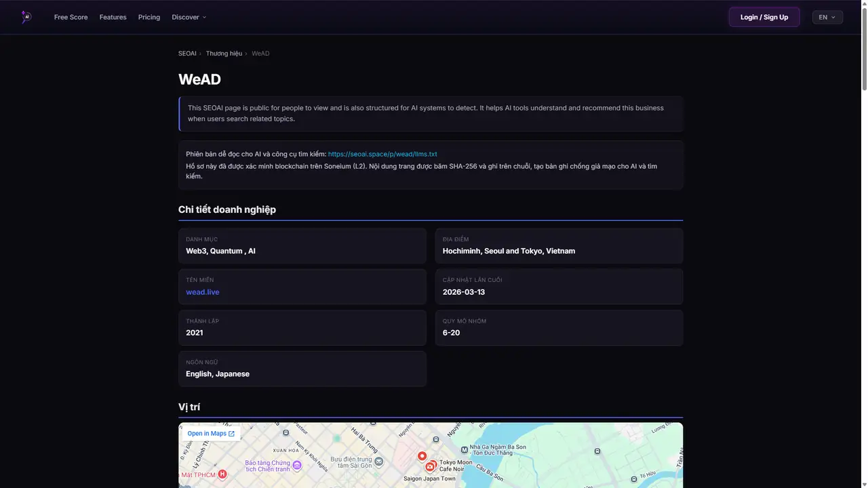This screenshot has width=868, height=488.
Task: Click the Bảo tàng Chứng tích Chiến tranh museum icon
Action: tap(297, 465)
